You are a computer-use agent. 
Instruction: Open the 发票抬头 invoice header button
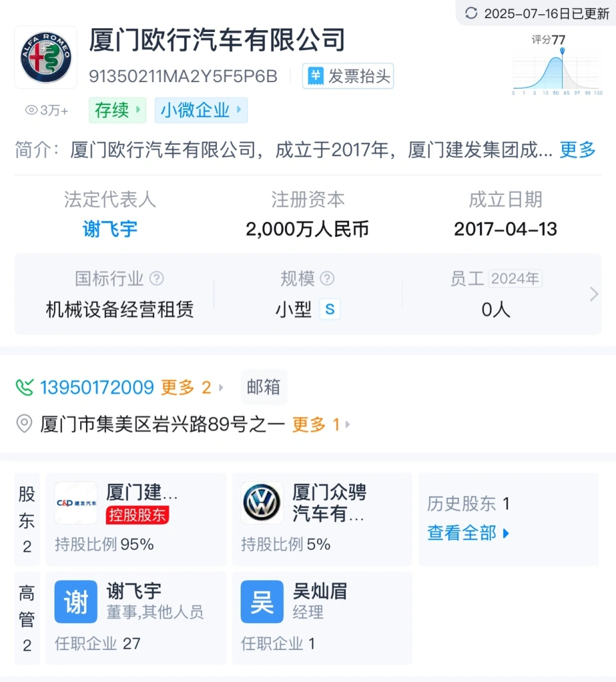(348, 76)
